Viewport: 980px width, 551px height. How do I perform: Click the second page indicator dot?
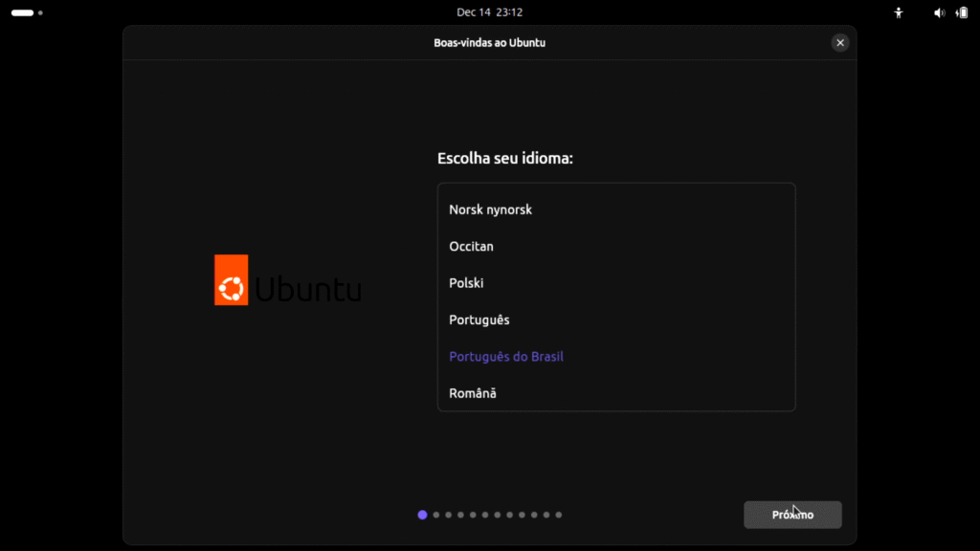click(x=436, y=515)
